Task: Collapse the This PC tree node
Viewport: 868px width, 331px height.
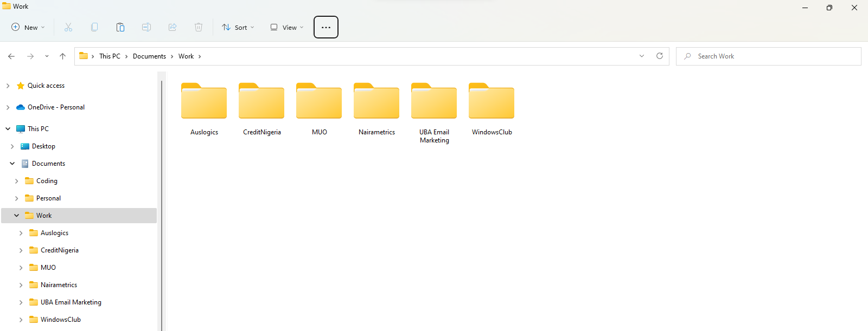Action: click(x=8, y=129)
